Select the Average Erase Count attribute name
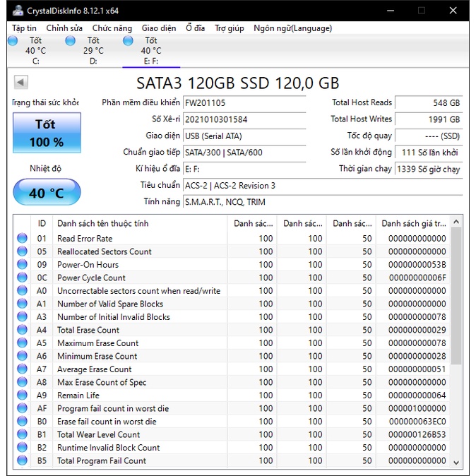 pos(95,369)
